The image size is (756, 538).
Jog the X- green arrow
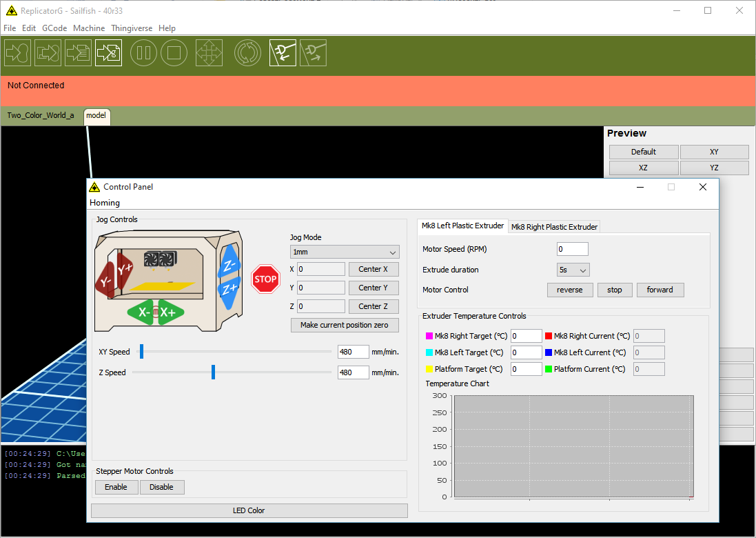point(141,312)
